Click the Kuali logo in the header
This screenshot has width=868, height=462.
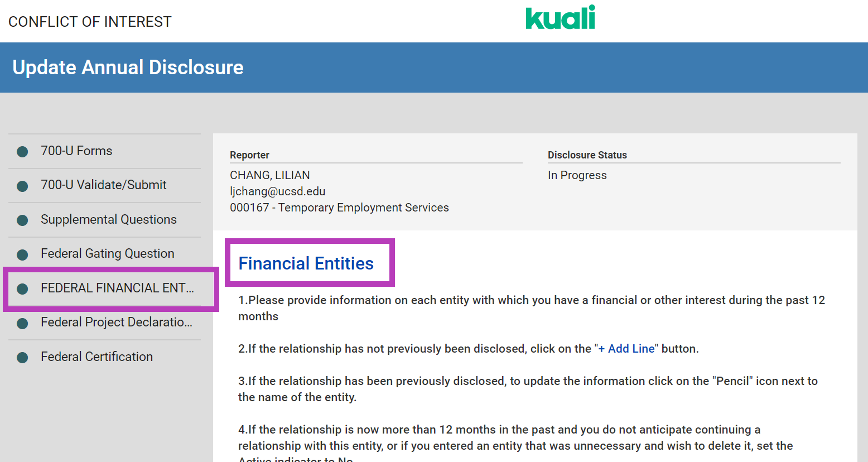(560, 17)
